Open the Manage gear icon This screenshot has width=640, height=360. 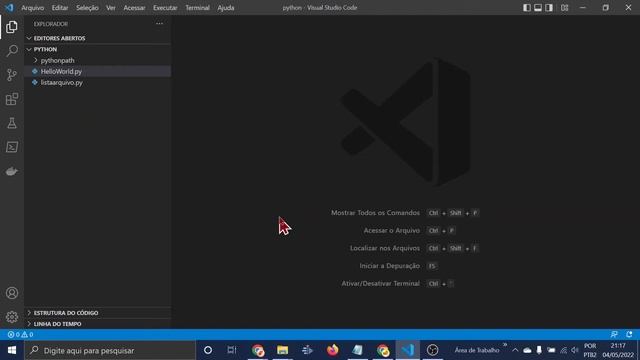coord(12,317)
